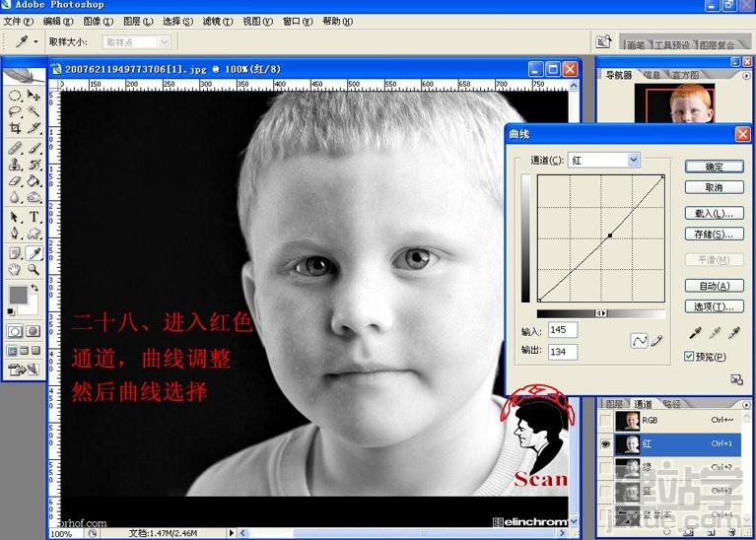The width and height of the screenshot is (756, 540).
Task: Select the History Brush tool
Action: (34, 165)
